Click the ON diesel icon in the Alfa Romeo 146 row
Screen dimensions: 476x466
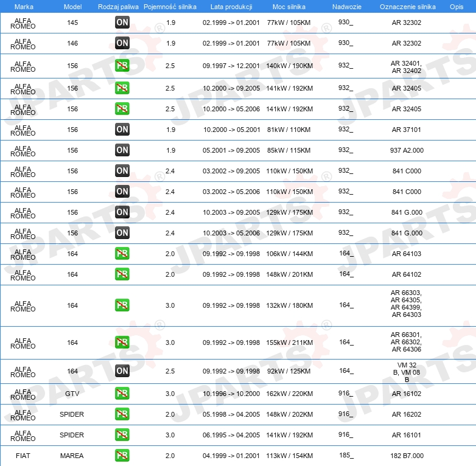pos(122,43)
